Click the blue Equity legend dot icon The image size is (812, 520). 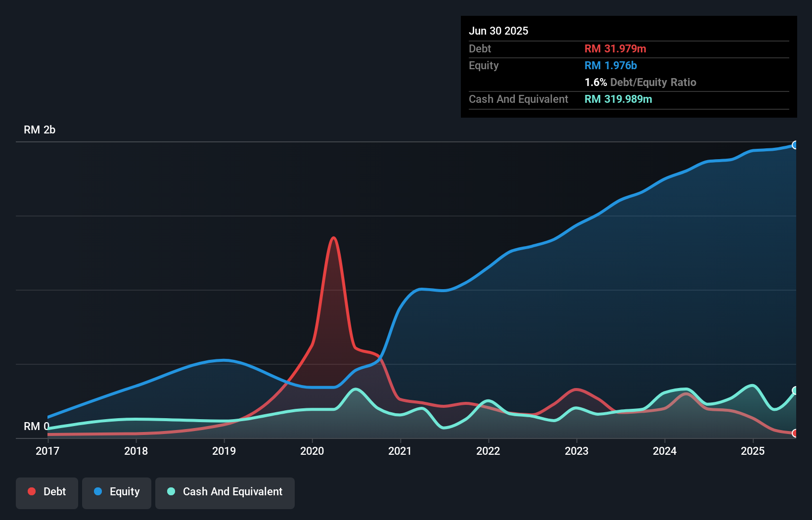click(x=98, y=492)
